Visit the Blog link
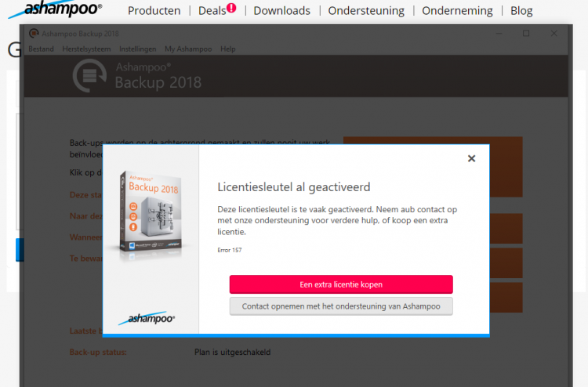 click(521, 11)
